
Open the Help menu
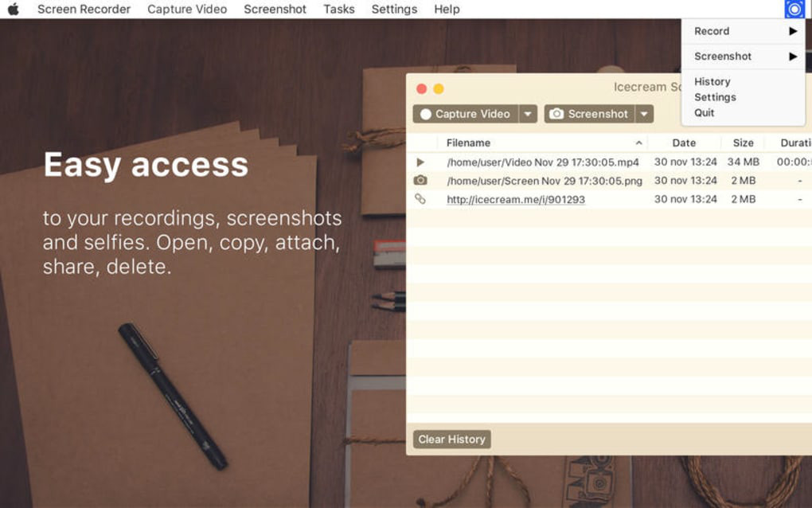pyautogui.click(x=447, y=9)
